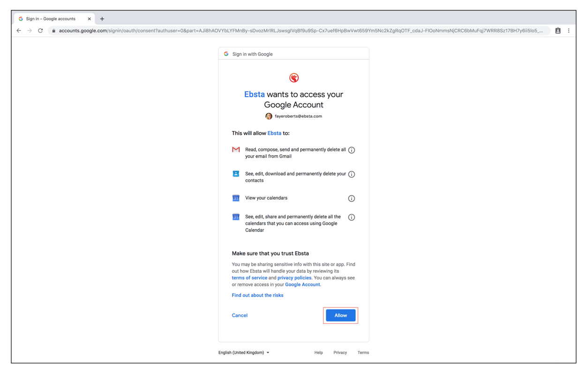The height and width of the screenshot is (373, 588).
Task: Open the terms of service link
Action: (249, 278)
